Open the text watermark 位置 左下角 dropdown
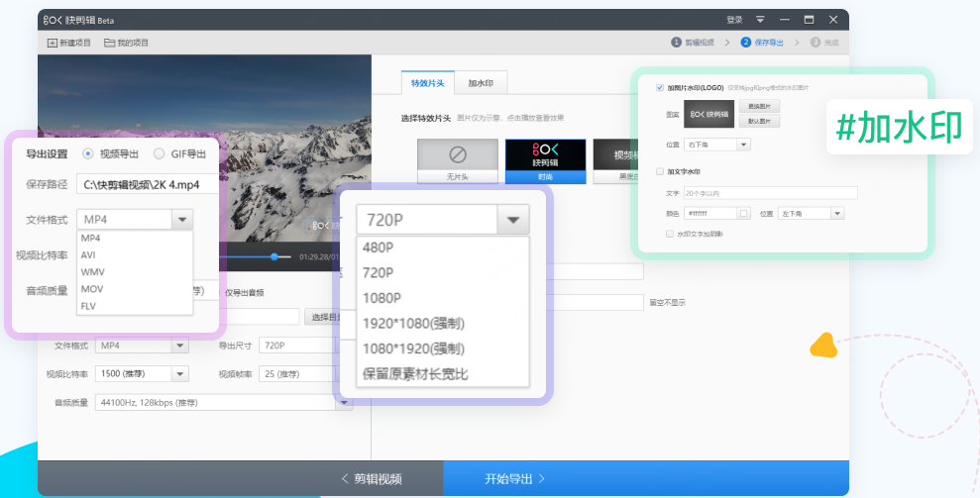Viewport: 980px width, 498px height. pos(811,214)
